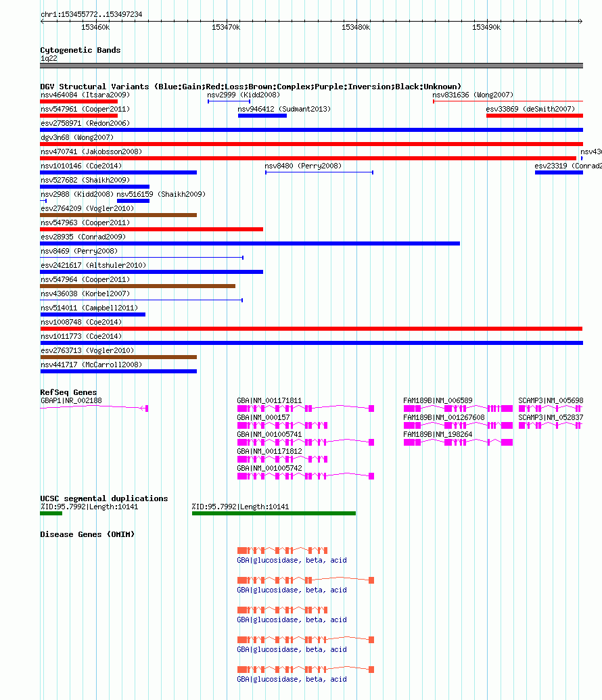Select the nsv2999 (Kidd2008) variant bar
Screen dimensions: 602x700
(x=229, y=101)
